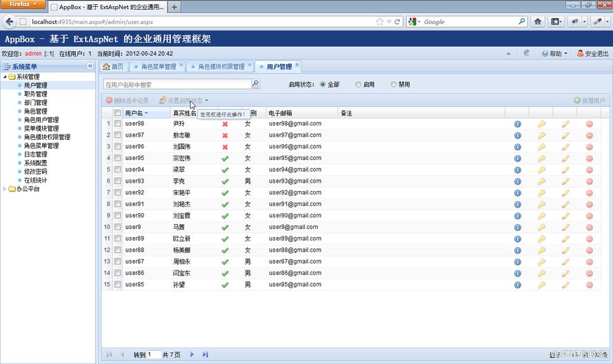Open 修改密码 in system menu

[x=36, y=171]
